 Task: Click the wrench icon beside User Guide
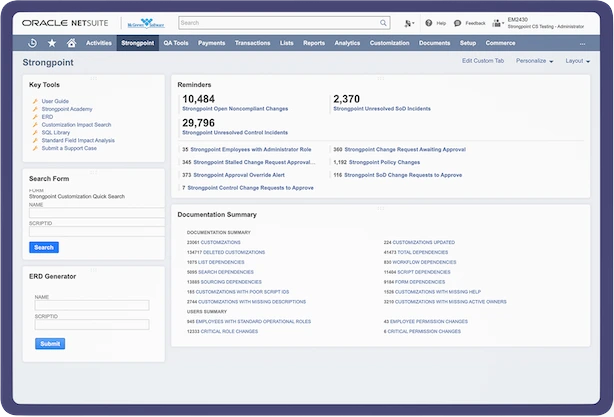click(x=34, y=101)
